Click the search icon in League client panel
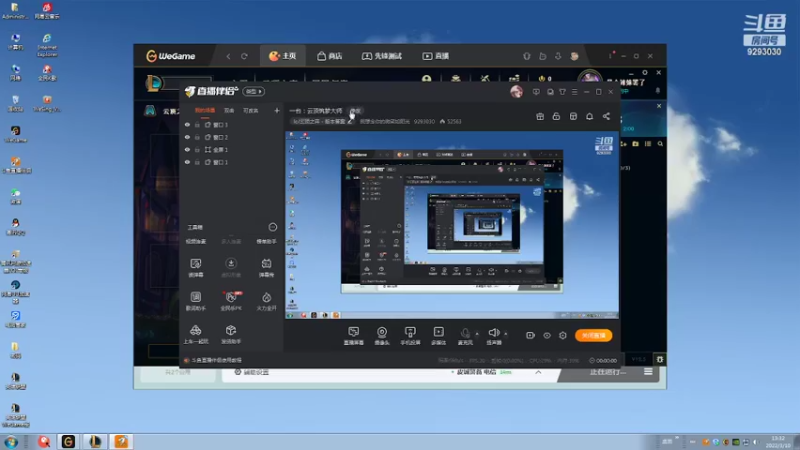This screenshot has height=450, width=800. coord(660,144)
